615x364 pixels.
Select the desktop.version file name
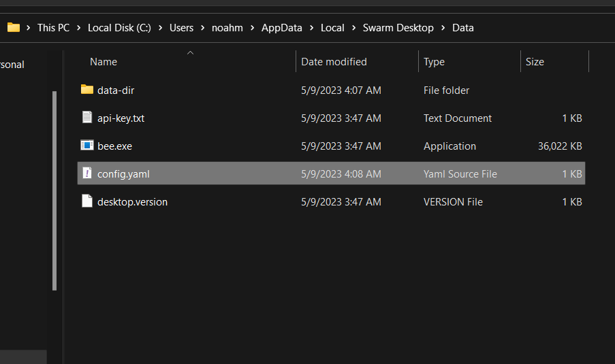(x=132, y=201)
